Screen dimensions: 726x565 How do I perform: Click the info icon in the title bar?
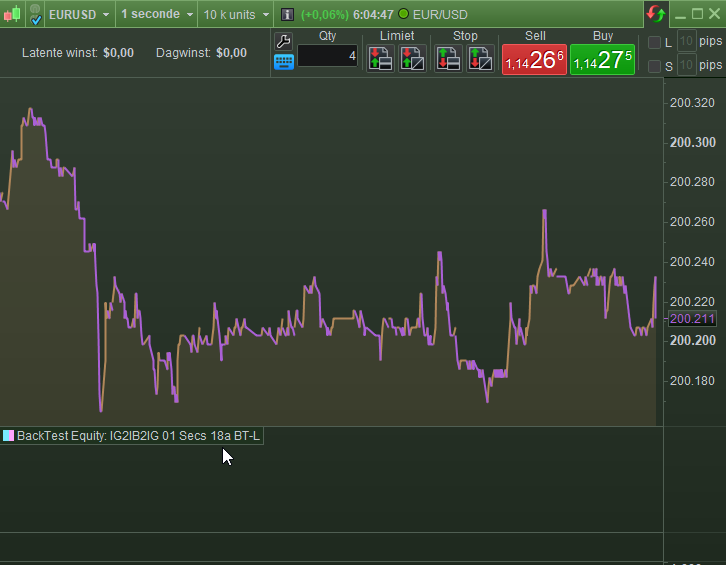[287, 15]
